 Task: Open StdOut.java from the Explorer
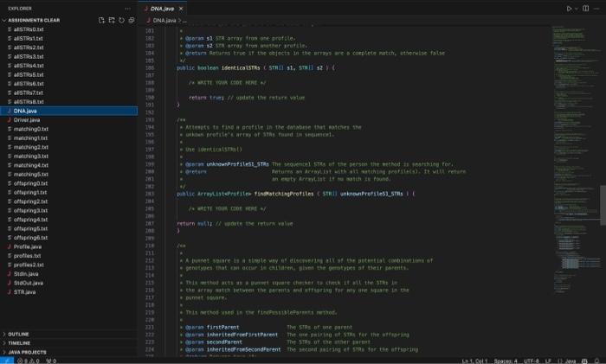[68, 283]
